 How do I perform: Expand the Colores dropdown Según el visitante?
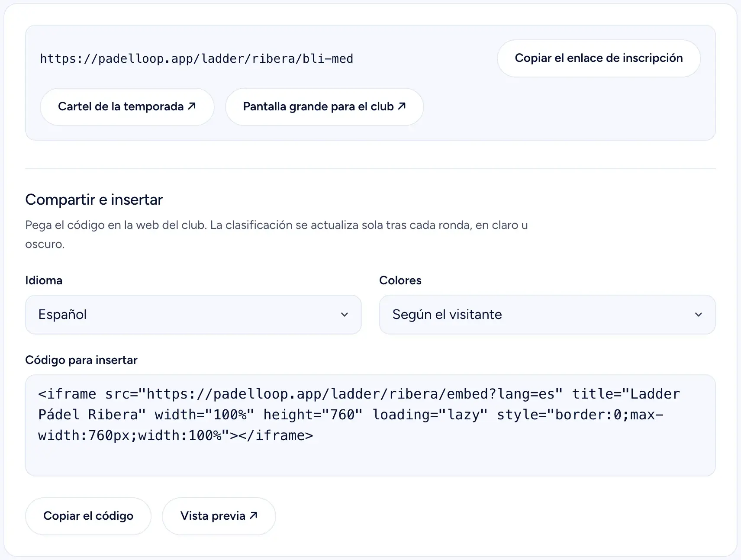point(547,315)
